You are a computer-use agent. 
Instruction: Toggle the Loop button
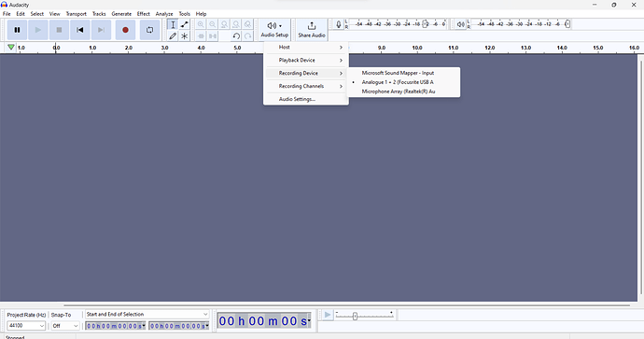[150, 30]
